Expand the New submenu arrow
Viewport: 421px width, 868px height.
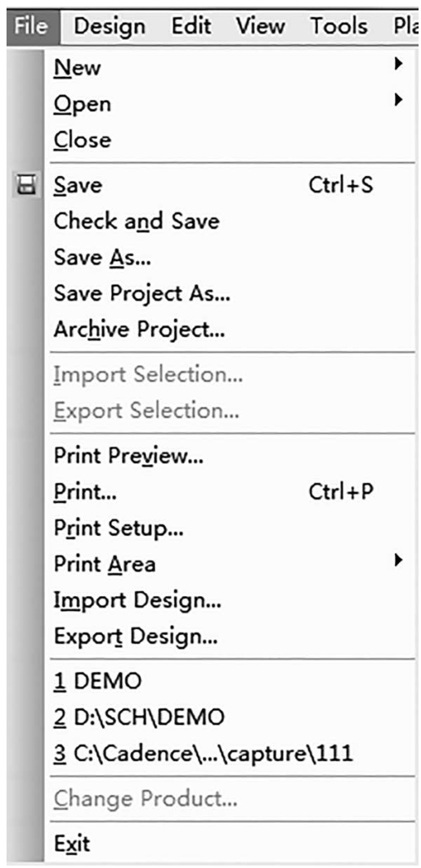[398, 65]
